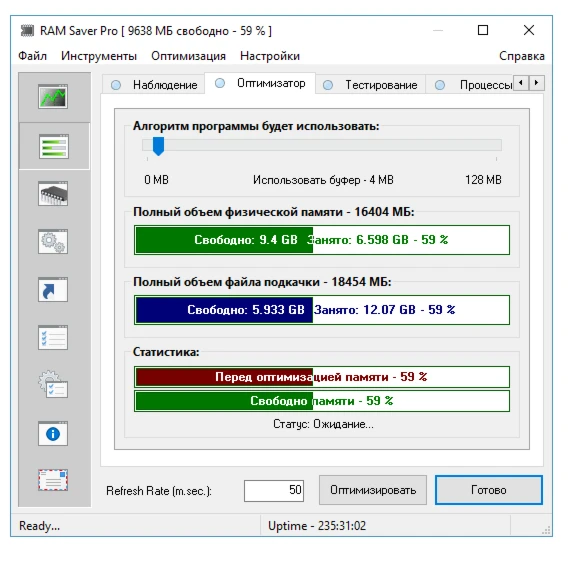Select the optimizer bars sidebar icon
575x568 pixels.
click(54, 146)
